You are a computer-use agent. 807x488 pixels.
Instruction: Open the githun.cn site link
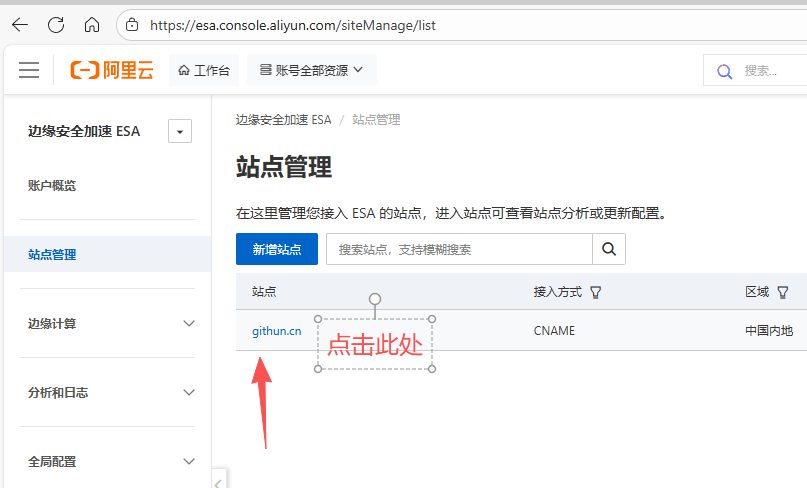[x=276, y=330]
